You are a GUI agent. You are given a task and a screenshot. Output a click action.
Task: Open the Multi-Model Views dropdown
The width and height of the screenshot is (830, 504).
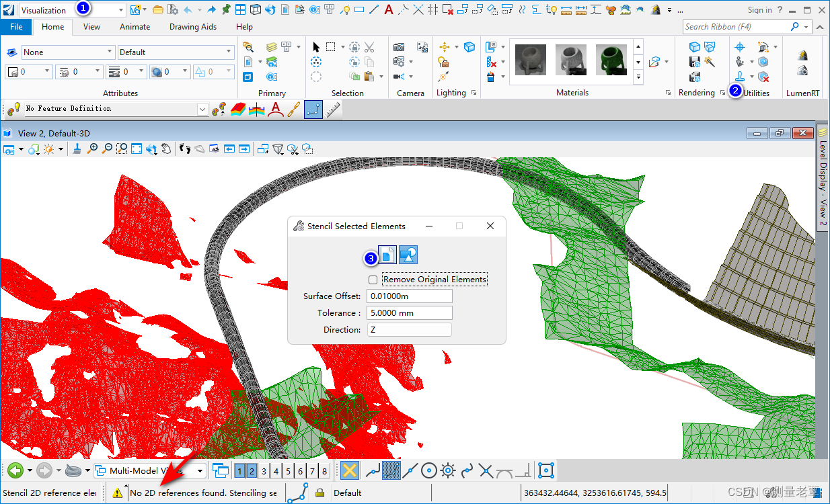pyautogui.click(x=200, y=471)
